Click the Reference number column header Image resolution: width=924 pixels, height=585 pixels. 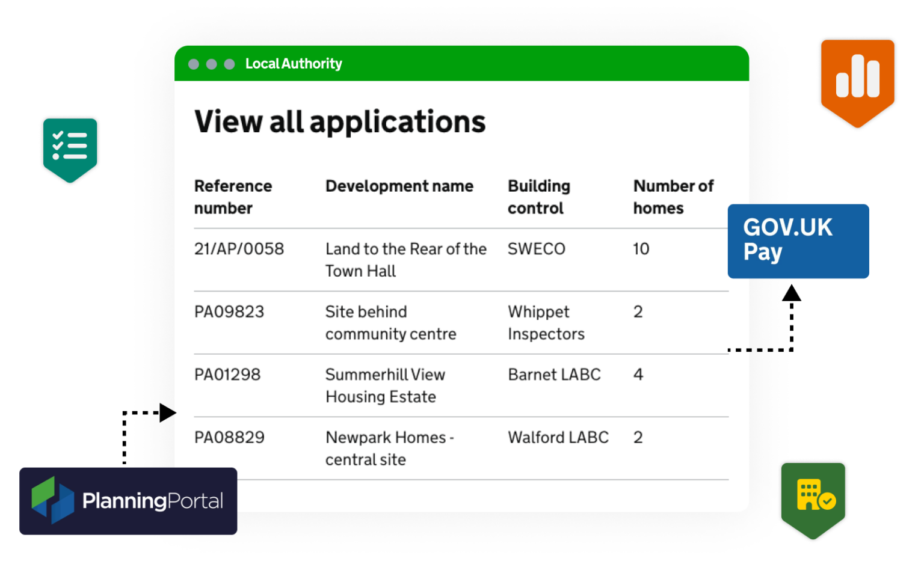tap(233, 197)
